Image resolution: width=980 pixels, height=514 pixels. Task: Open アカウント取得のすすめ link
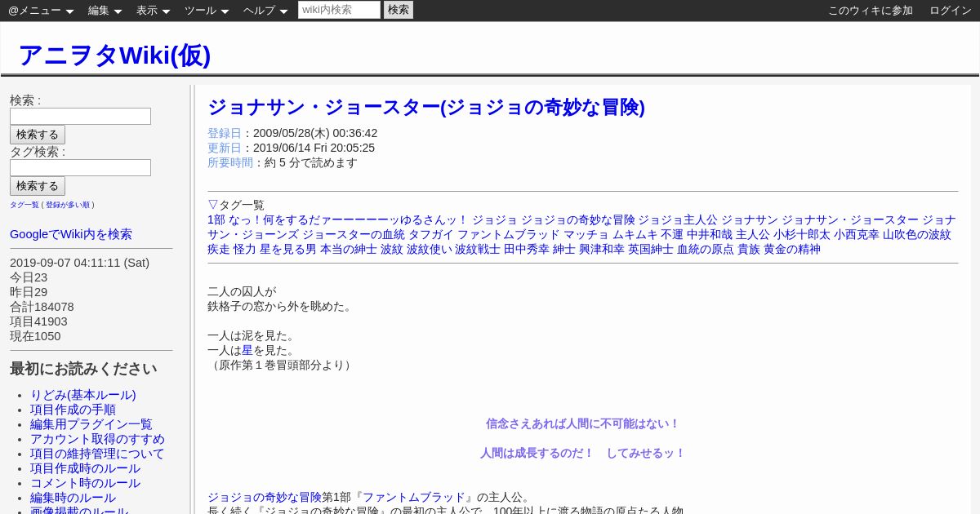click(x=97, y=439)
